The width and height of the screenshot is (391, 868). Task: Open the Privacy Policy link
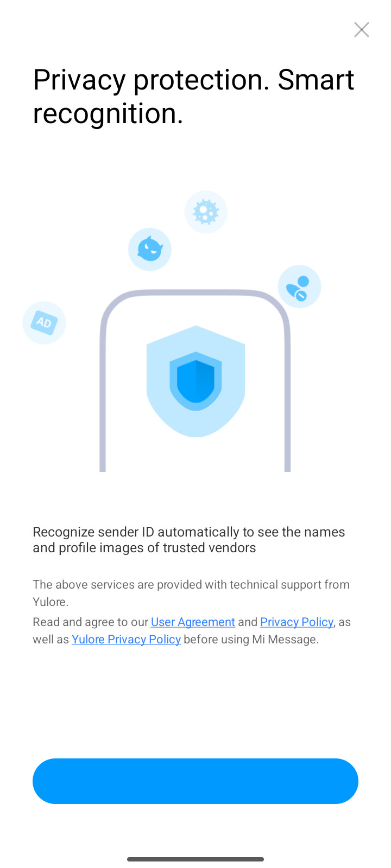(297, 622)
